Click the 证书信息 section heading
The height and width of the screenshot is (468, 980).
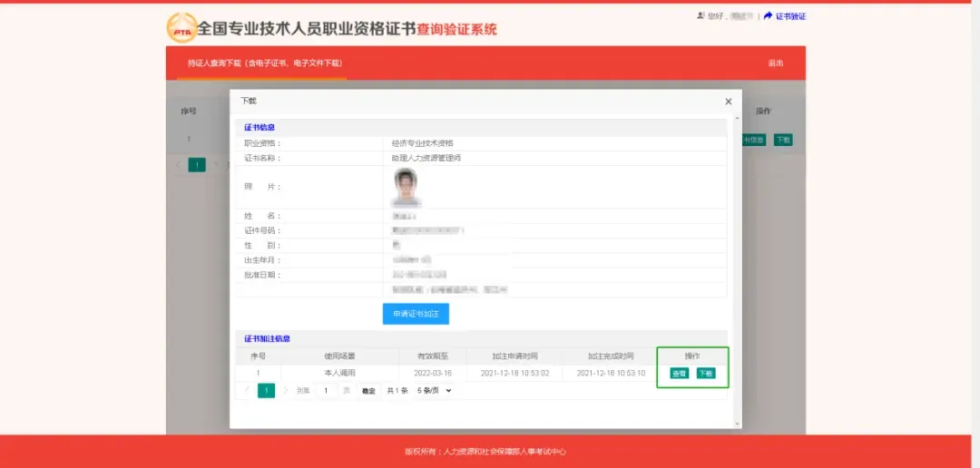pos(260,128)
